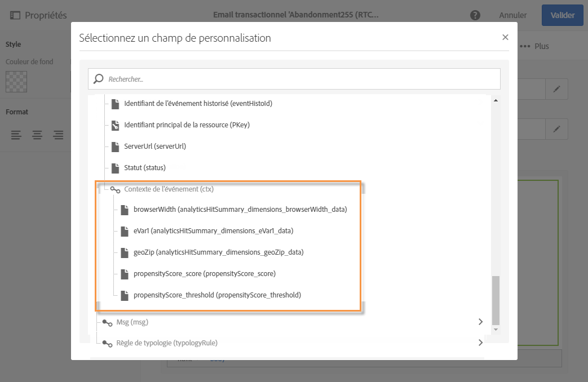588x382 pixels.
Task: Choose the geoZip field
Action: pyautogui.click(x=218, y=252)
